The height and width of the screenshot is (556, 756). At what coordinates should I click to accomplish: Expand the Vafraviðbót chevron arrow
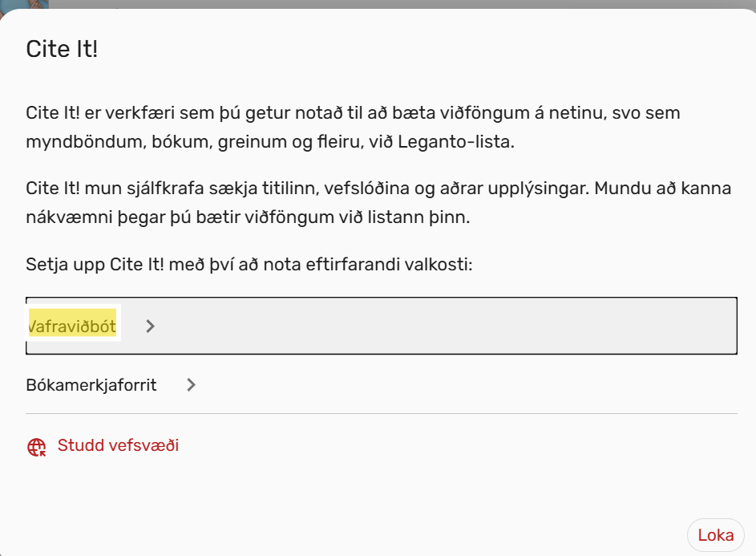(150, 327)
